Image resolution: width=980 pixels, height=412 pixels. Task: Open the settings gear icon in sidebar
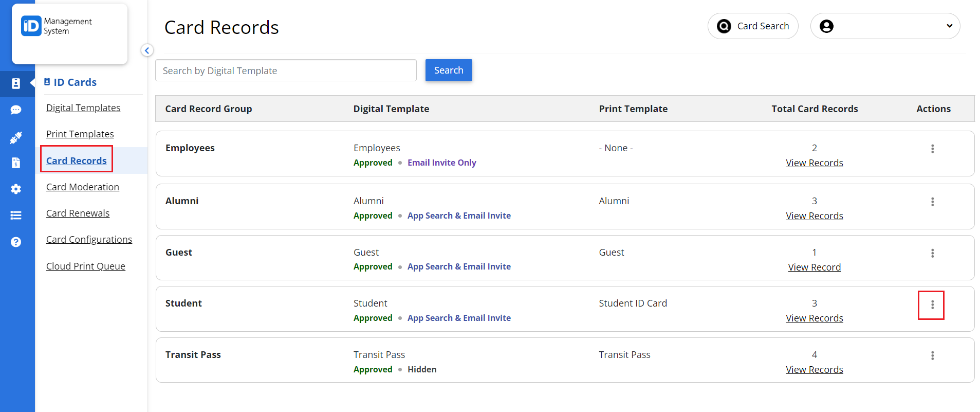pyautogui.click(x=16, y=189)
